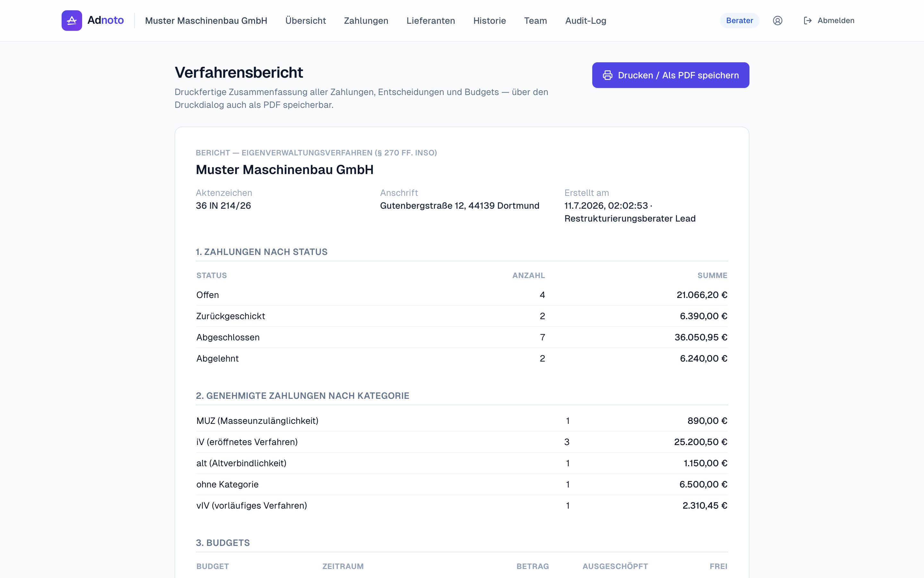
Task: Click the Adnoto logo icon
Action: (72, 21)
